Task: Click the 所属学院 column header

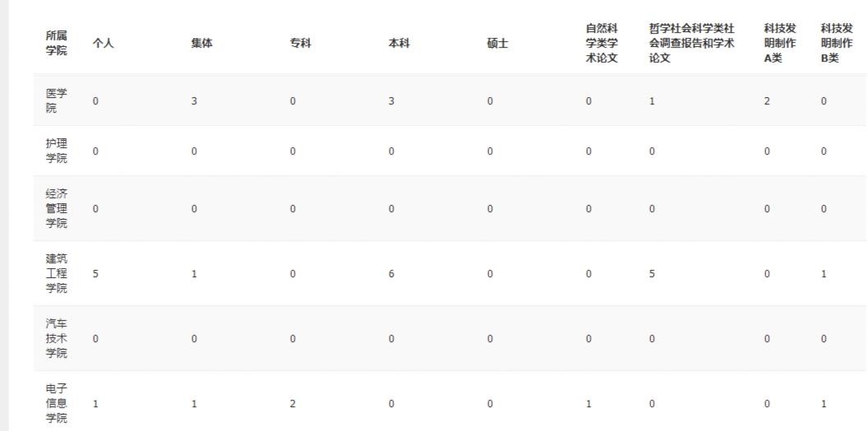Action: [56, 43]
